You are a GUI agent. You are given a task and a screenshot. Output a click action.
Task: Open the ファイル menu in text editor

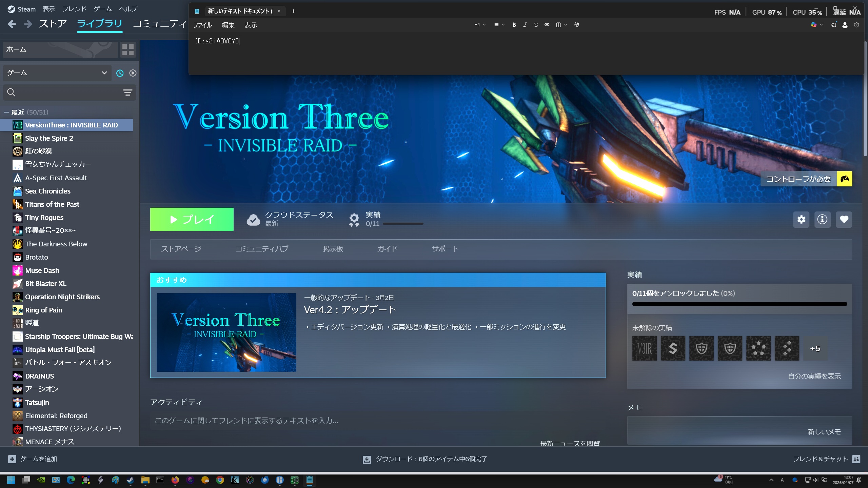click(x=202, y=25)
